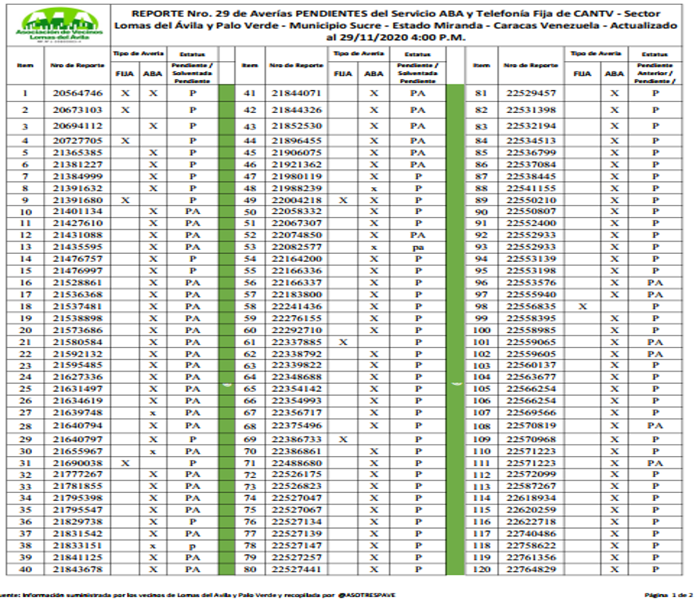The height and width of the screenshot is (601, 700).
Task: Click report number 22556835
Action: pos(531,306)
